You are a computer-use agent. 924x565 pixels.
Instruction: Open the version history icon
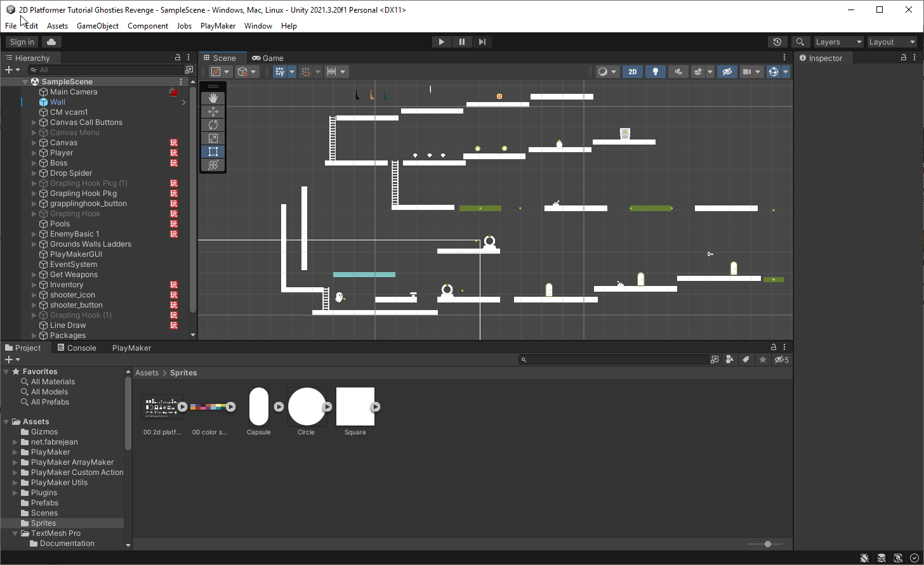tap(777, 42)
